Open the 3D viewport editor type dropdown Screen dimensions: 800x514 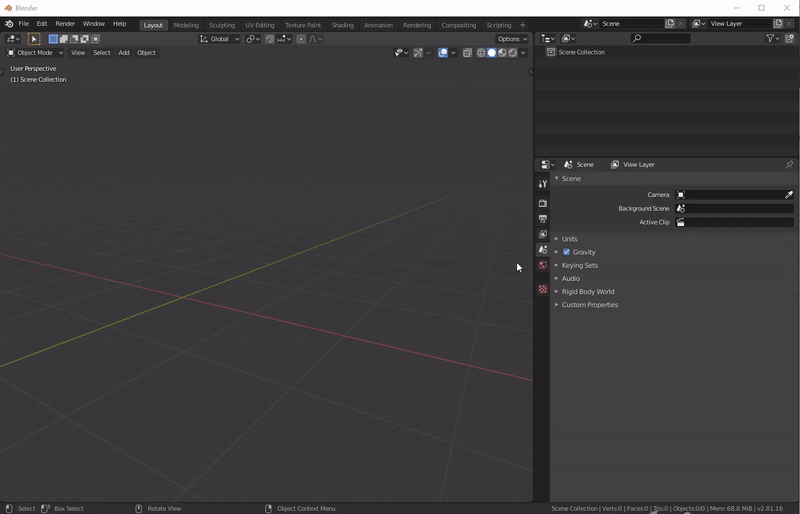tap(13, 39)
